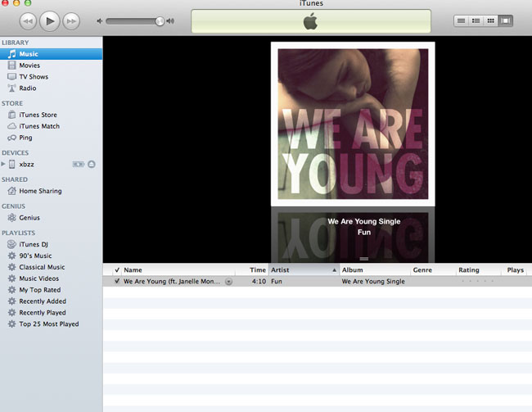
Task: Click the Fun artist cell
Action: point(277,281)
